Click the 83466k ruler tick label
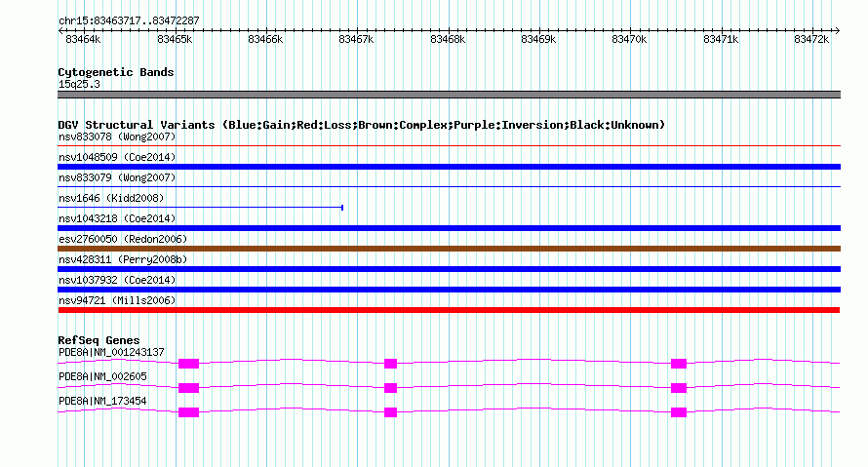Viewport: 868px width, 467px height. point(265,40)
